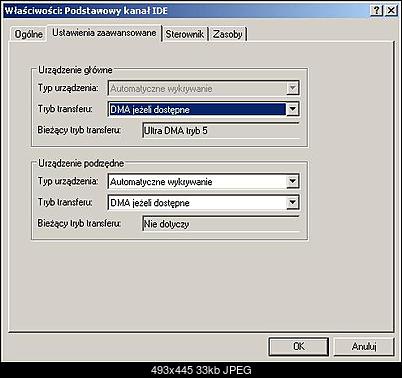Click the title bar help question mark

coord(376,11)
